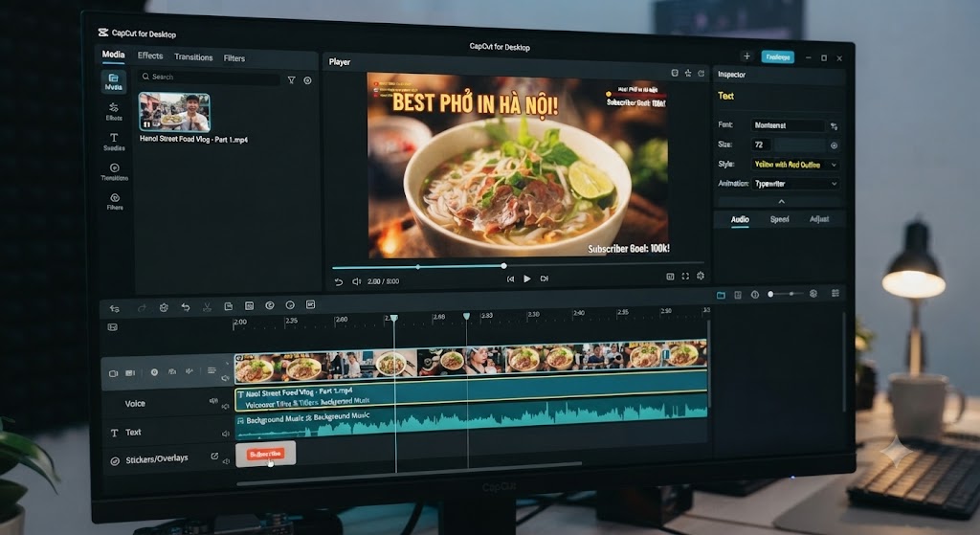The width and height of the screenshot is (980, 535).
Task: Collapse the Text inspector chevron
Action: pos(781,202)
